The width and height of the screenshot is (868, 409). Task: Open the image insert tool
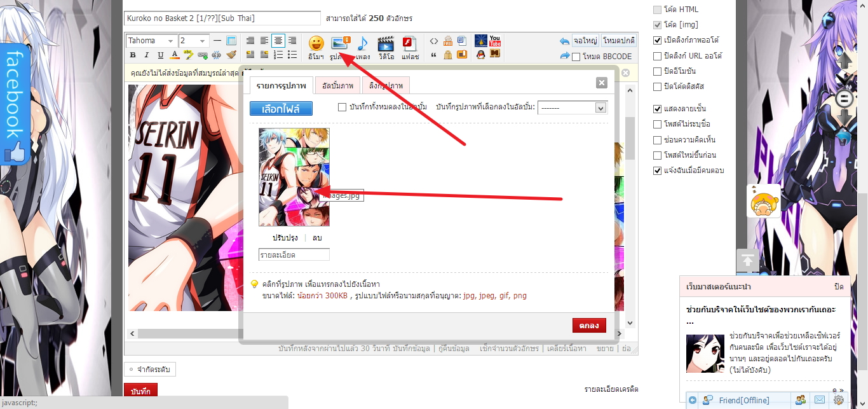[340, 47]
